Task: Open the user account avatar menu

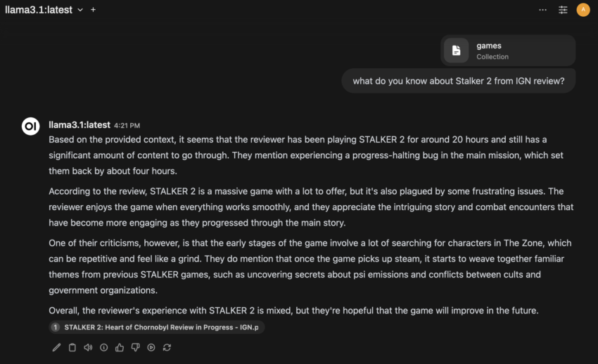Action: [x=583, y=10]
